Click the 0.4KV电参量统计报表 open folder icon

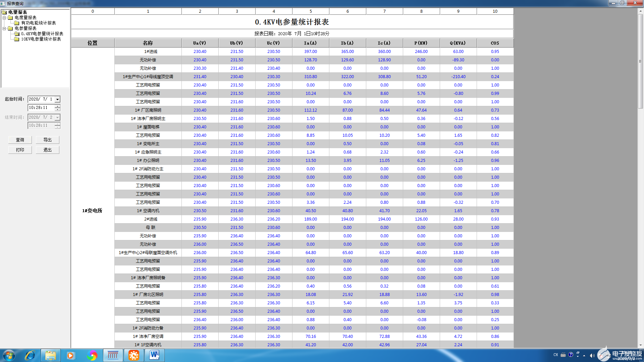coord(16,34)
